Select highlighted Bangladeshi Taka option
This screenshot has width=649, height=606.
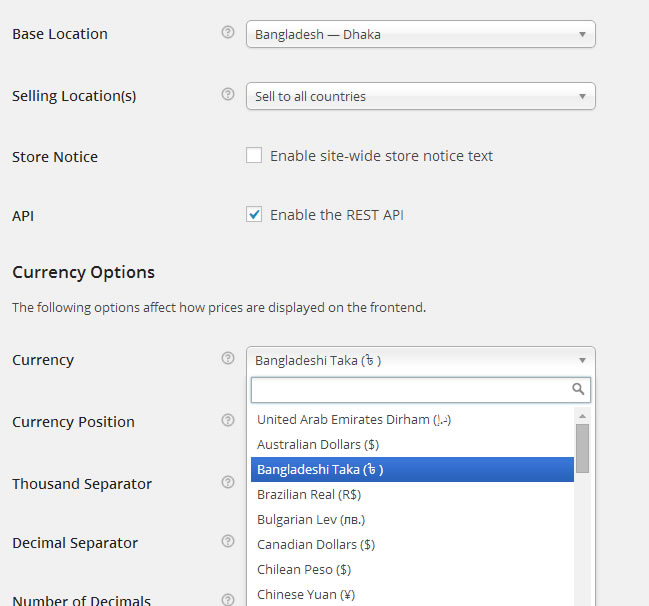[x=412, y=469]
